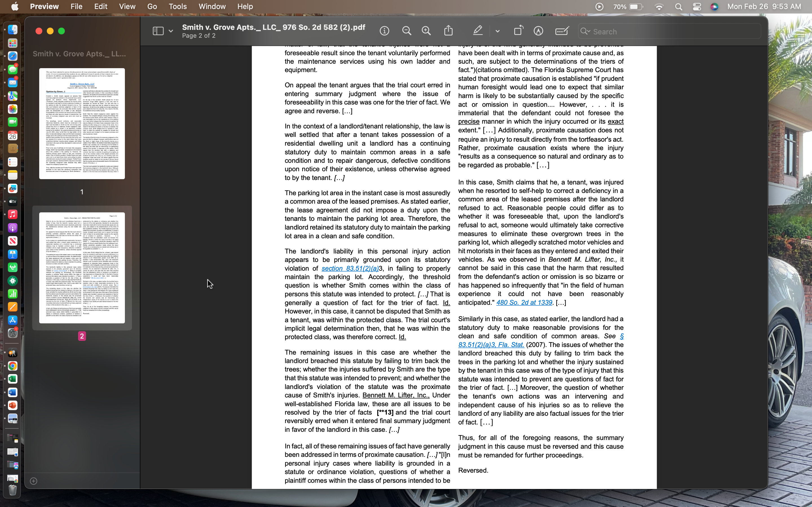812x507 pixels.
Task: Open the View menu
Action: pos(127,6)
